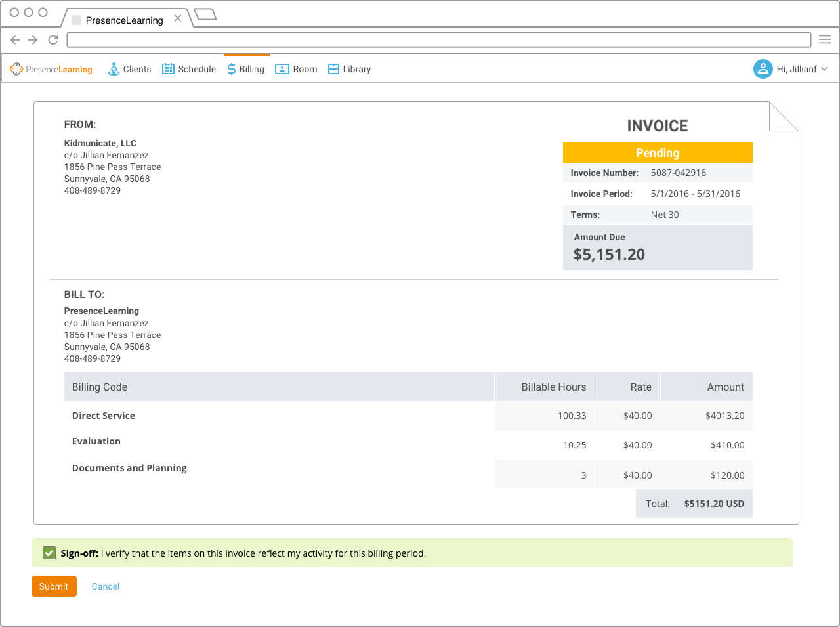Open the browser hamburger menu
Screen dimensions: 840x627
click(825, 40)
